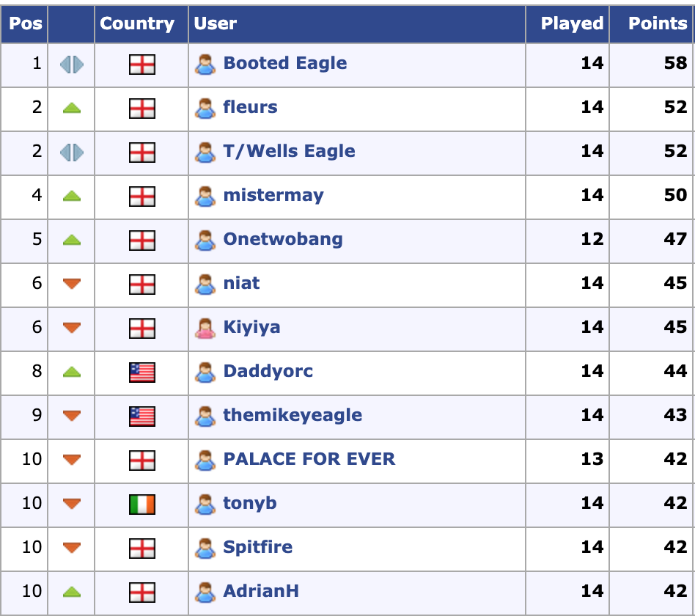Click the England flag in fleurs' row
Screen dimensions: 695x616
point(141,109)
